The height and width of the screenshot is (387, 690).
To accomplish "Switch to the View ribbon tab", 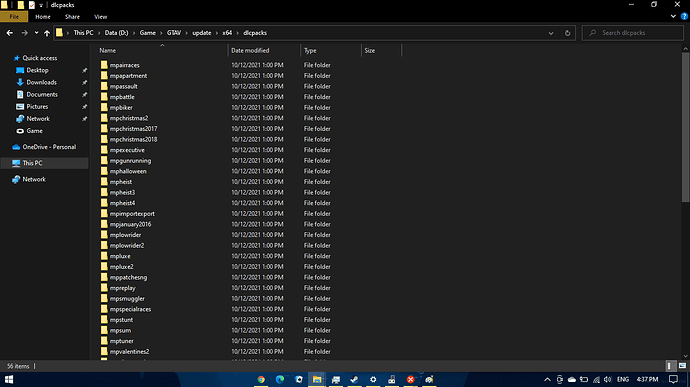I will tap(100, 17).
